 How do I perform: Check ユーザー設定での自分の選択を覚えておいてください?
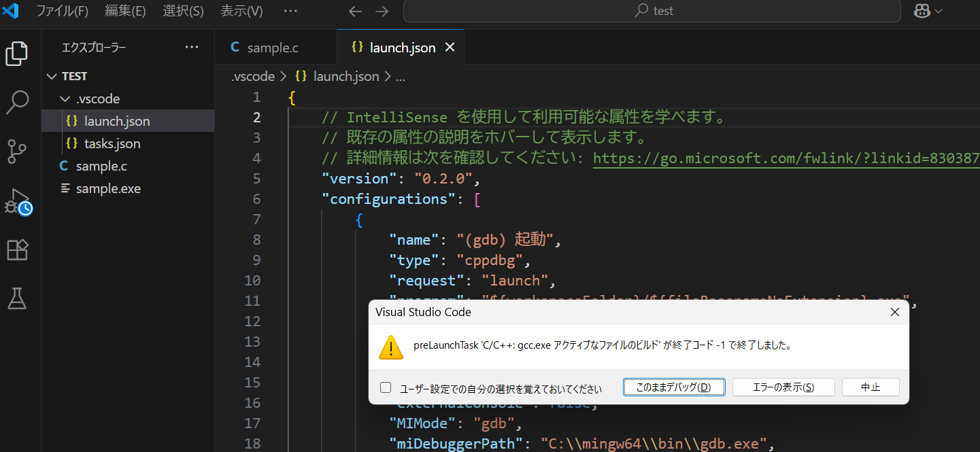[x=386, y=387]
